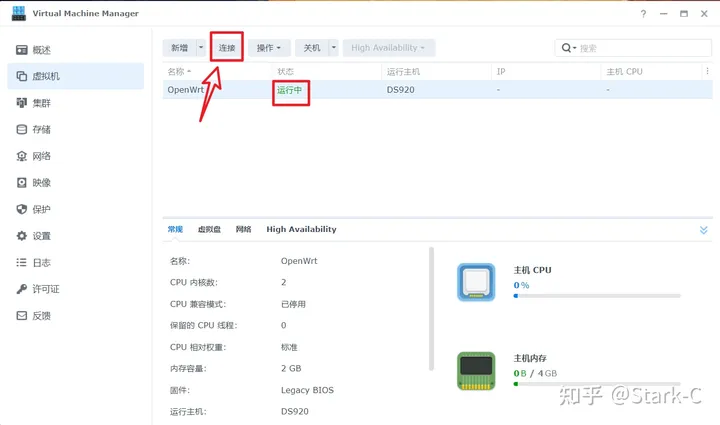
Task: Click the 0 % host CPU value
Action: [521, 285]
